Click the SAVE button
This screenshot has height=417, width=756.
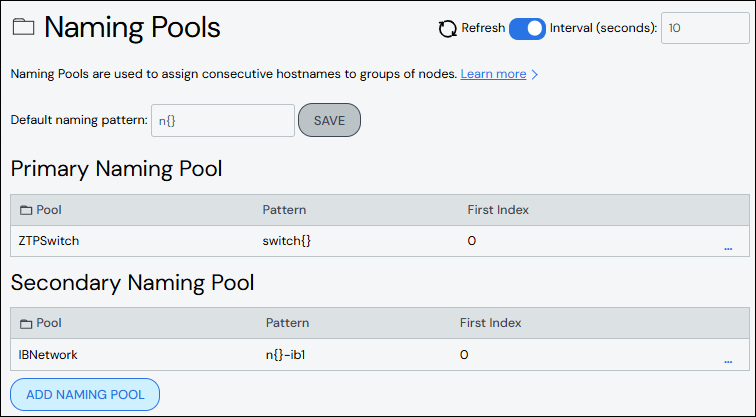tap(329, 120)
